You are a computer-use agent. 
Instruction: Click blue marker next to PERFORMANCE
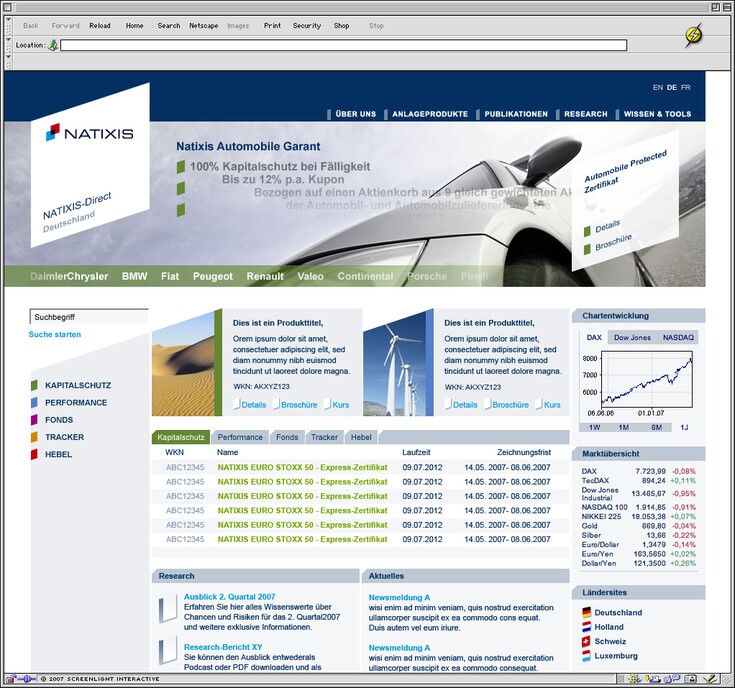click(x=34, y=403)
